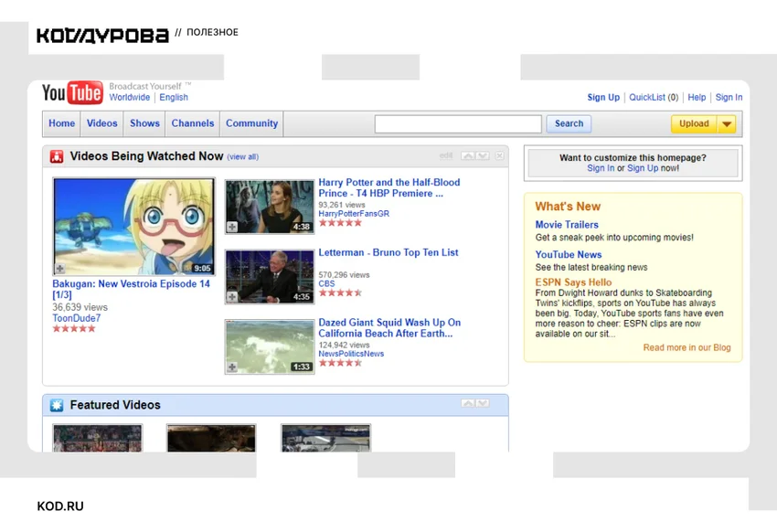Add Harry Potter video to QuickList plus icon
The image size is (777, 532).
click(232, 227)
